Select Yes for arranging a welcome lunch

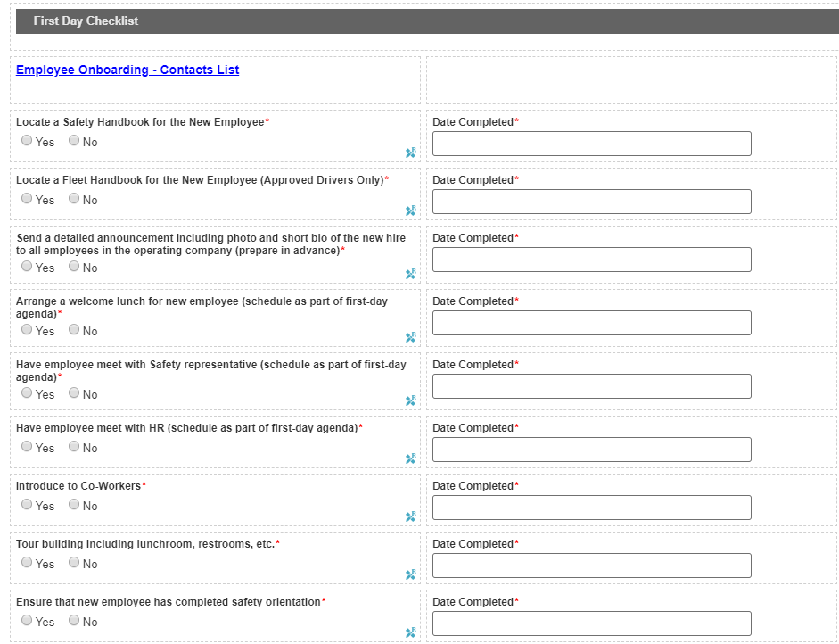coord(27,330)
